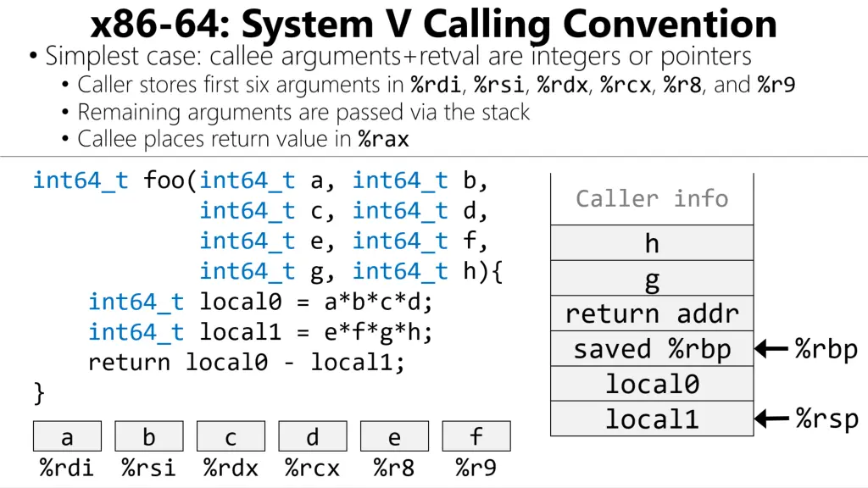The height and width of the screenshot is (488, 868).
Task: Select the box labeled a above %rdi
Action: (x=67, y=436)
